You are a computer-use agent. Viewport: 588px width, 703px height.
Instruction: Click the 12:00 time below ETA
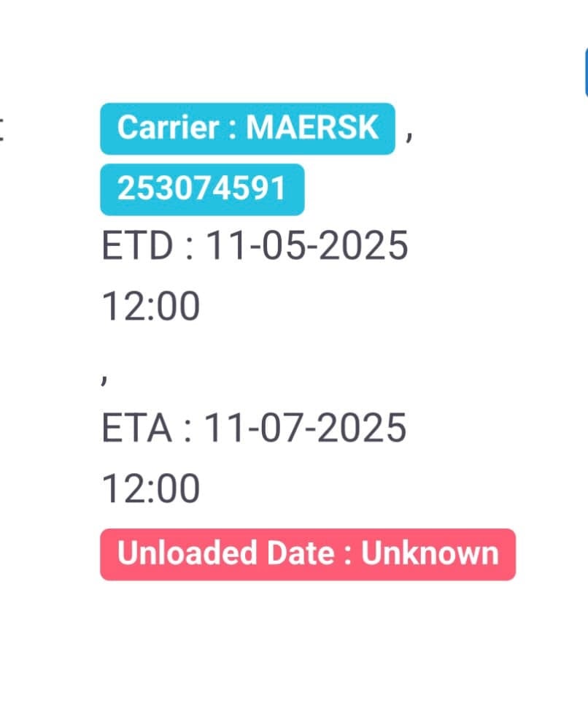150,488
